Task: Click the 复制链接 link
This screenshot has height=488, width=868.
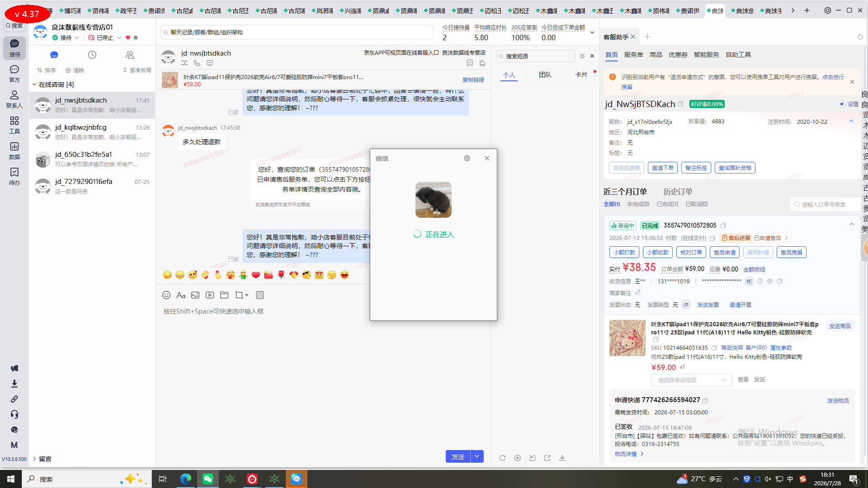Action: [x=473, y=80]
